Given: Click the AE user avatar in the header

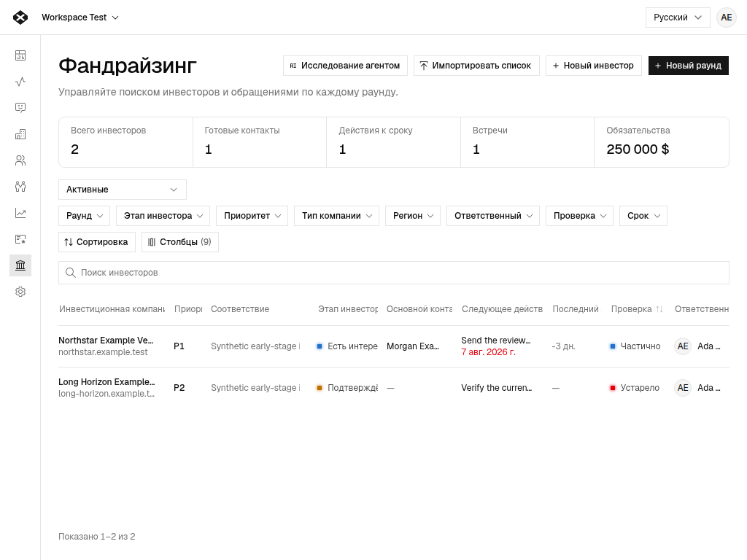Looking at the screenshot, I should click(727, 17).
